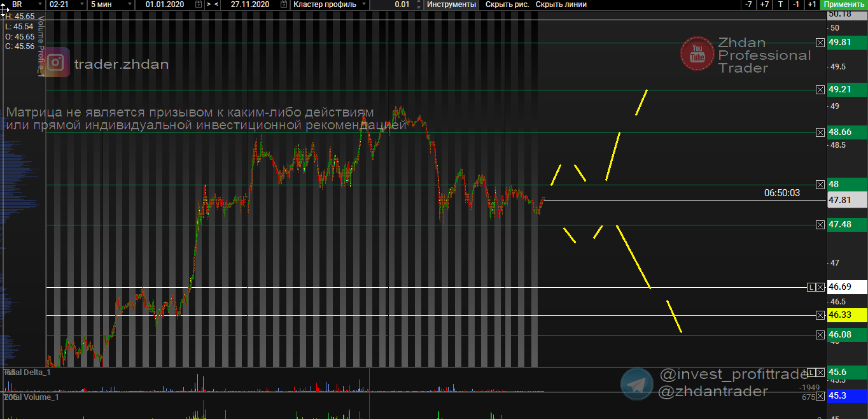Viewport: 868px width, 419px height.
Task: Open calendar picker for end date 27.11.2020
Action: (284, 4)
